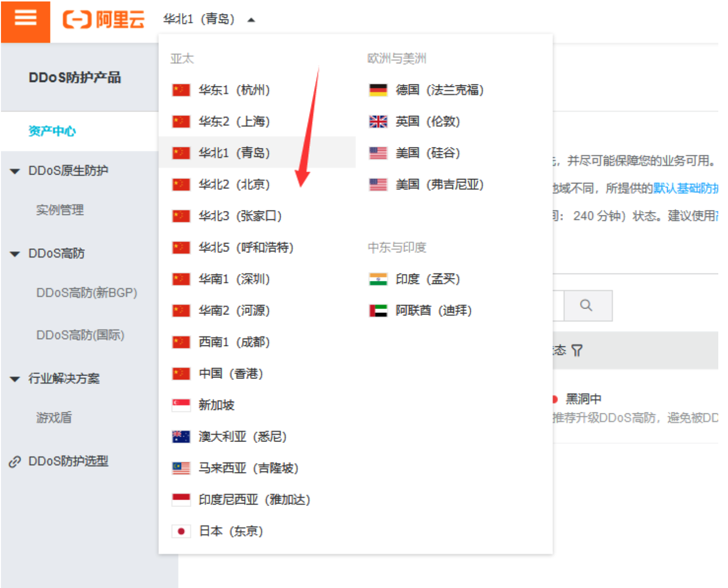Screen dimensions: 728x588
Task: Open 资产中心 in sidebar
Action: point(52,131)
